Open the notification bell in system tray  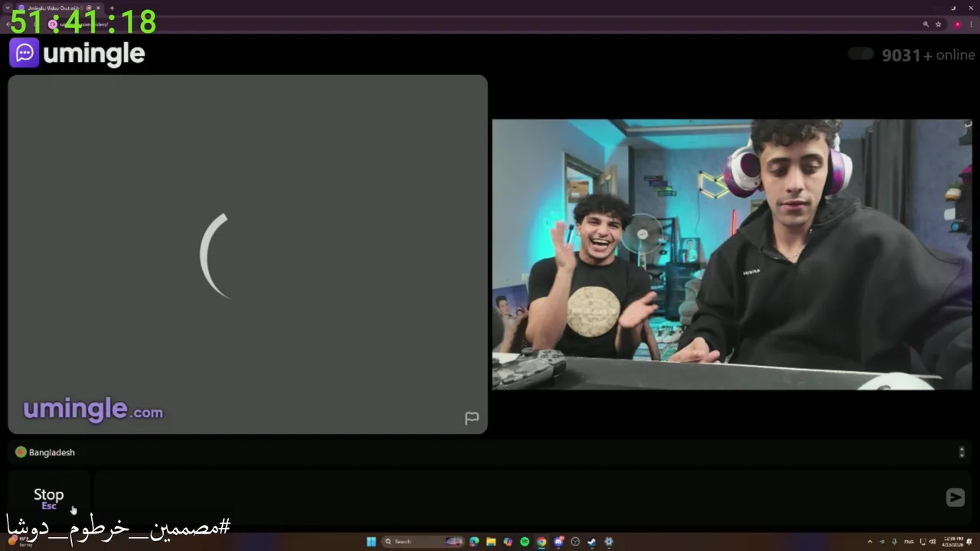point(969,542)
